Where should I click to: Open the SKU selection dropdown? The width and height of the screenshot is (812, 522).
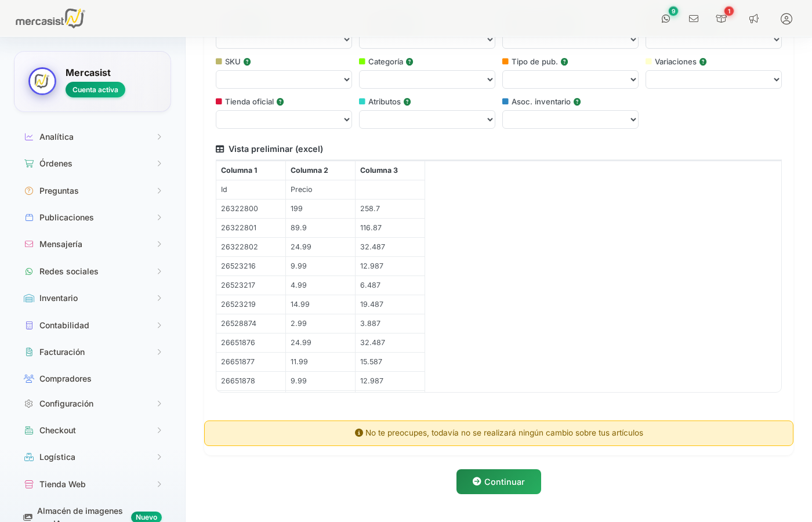pos(284,79)
